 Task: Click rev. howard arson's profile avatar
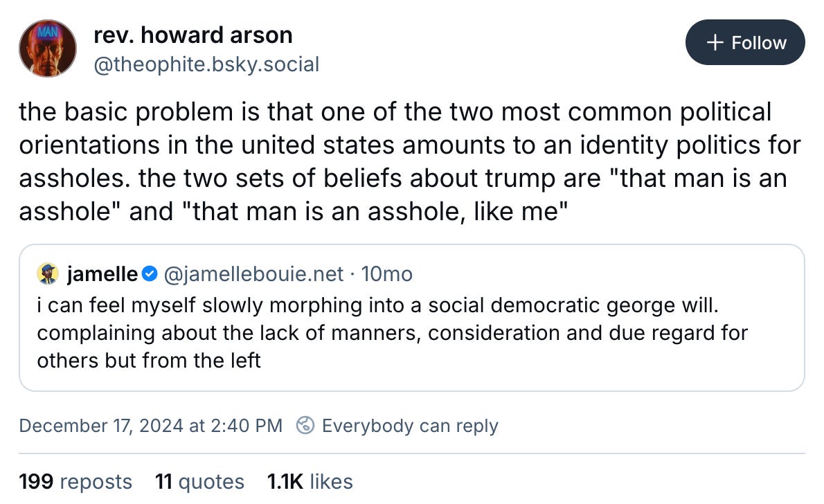(x=47, y=47)
